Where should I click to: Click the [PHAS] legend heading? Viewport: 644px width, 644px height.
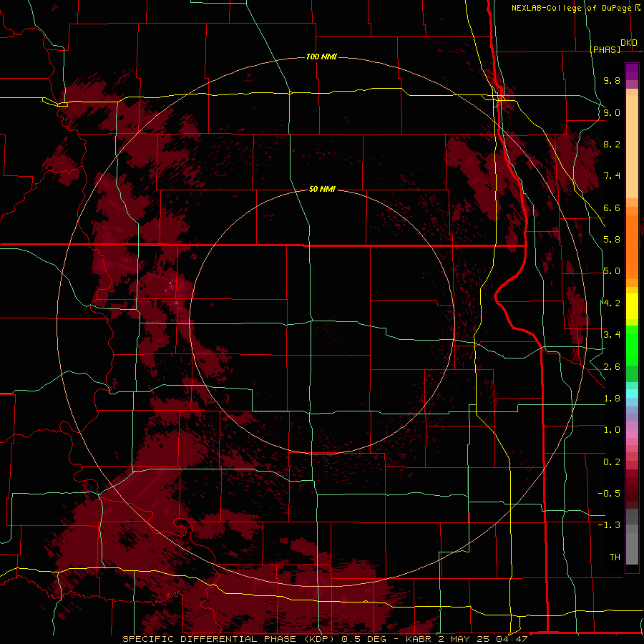tap(605, 49)
